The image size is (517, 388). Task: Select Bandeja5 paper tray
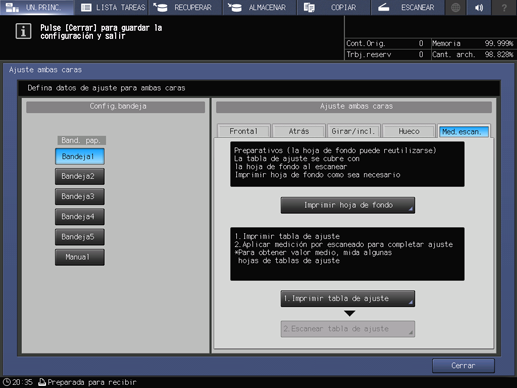pyautogui.click(x=80, y=237)
